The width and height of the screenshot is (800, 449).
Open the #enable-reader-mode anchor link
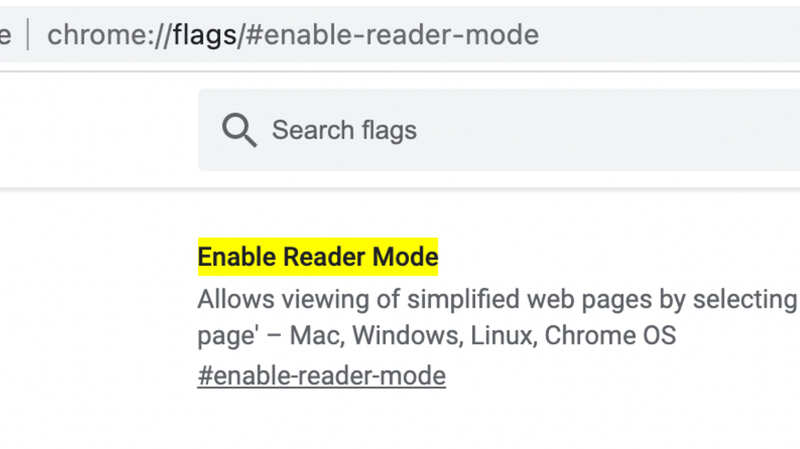click(321, 376)
